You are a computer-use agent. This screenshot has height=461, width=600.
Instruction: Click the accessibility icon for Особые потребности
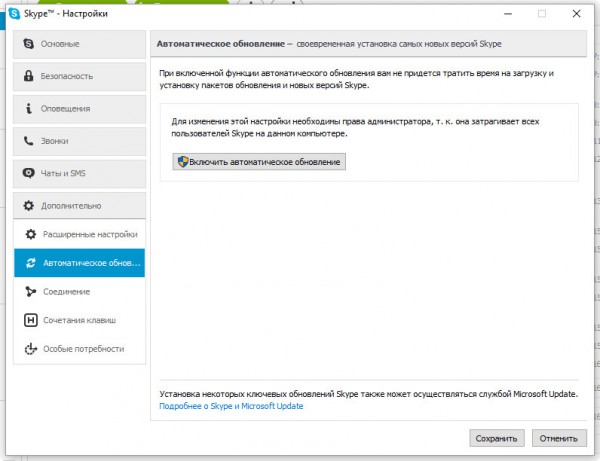(x=31, y=349)
